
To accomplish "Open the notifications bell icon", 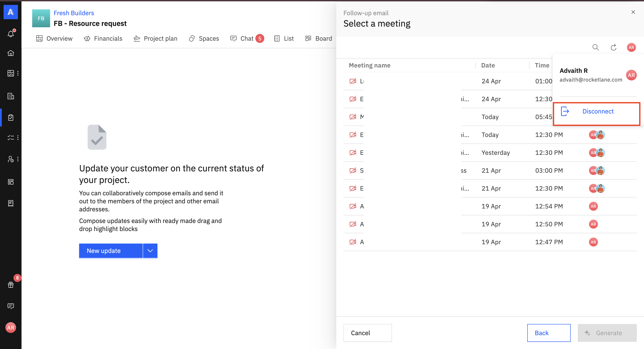I will point(11,34).
